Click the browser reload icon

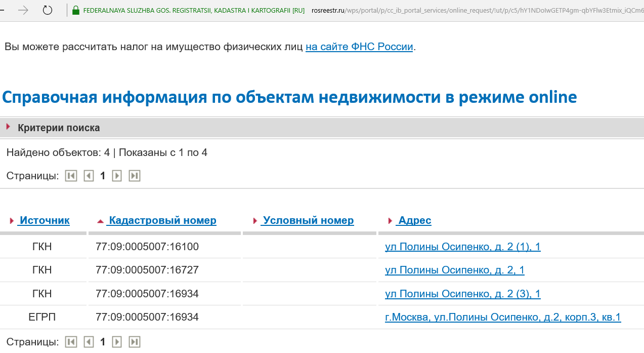pyautogui.click(x=48, y=10)
